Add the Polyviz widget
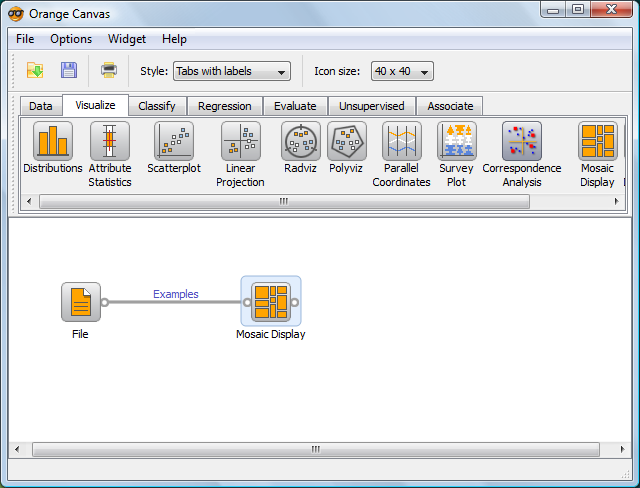This screenshot has width=640, height=488. (347, 141)
